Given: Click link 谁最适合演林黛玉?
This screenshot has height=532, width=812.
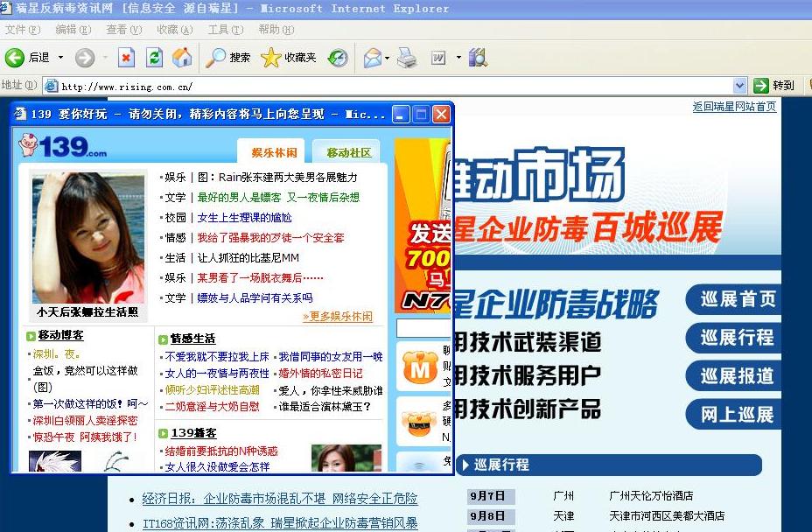Looking at the screenshot, I should point(325,407).
